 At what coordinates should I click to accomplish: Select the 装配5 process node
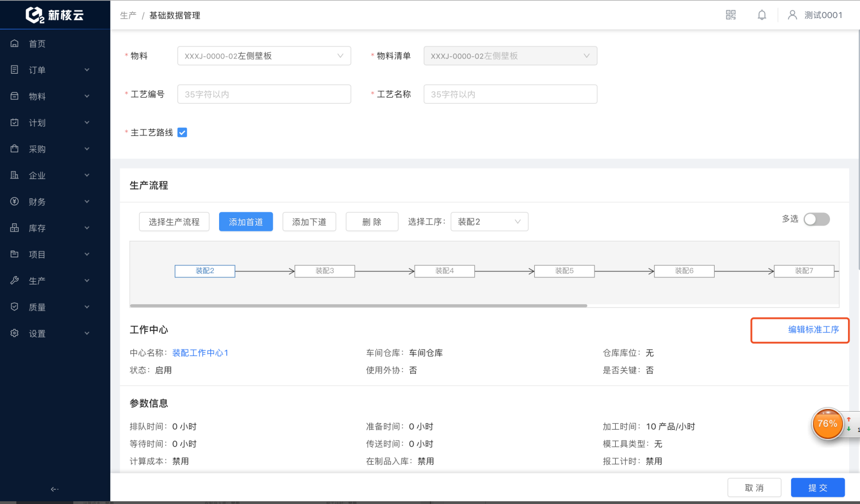[564, 271]
